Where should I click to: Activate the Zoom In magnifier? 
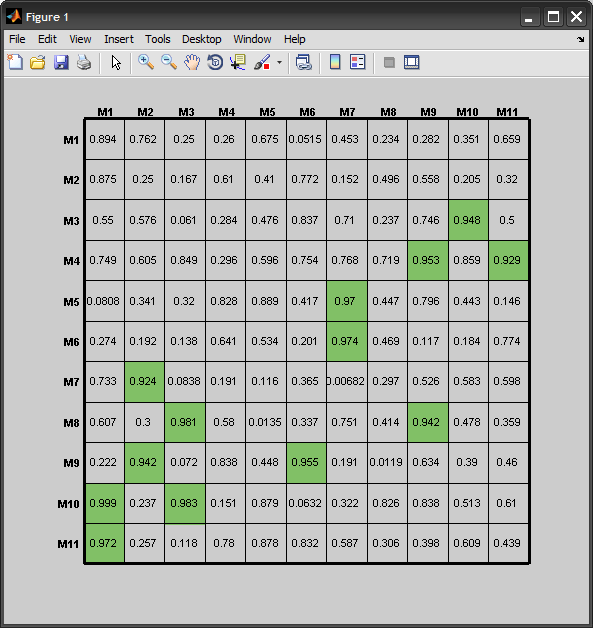click(x=146, y=62)
